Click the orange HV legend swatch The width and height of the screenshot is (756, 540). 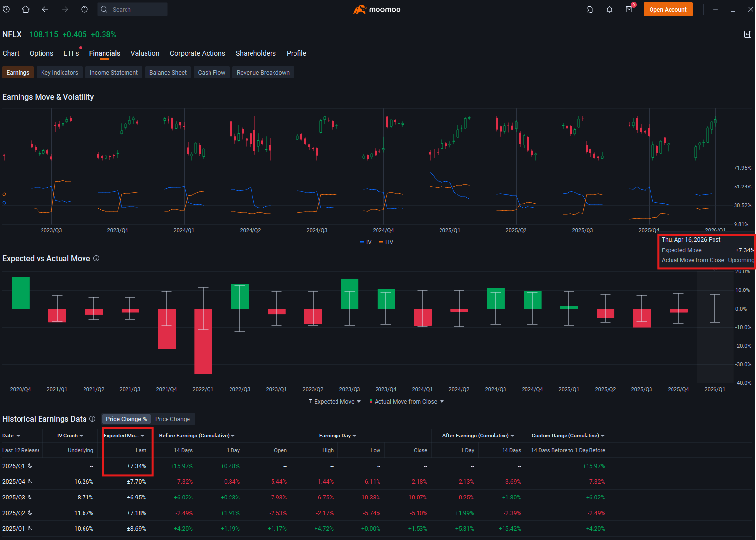(x=381, y=242)
